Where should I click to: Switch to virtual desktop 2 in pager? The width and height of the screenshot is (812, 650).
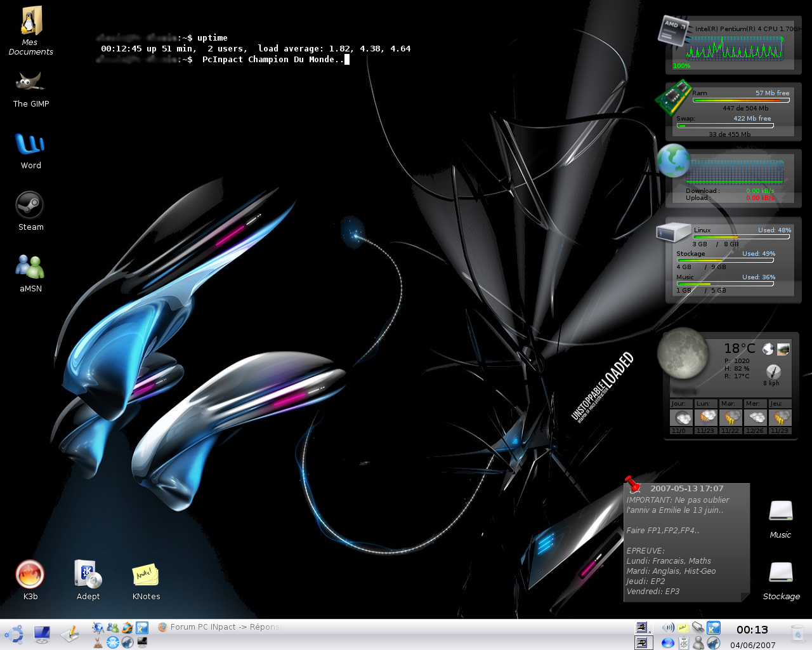point(643,643)
